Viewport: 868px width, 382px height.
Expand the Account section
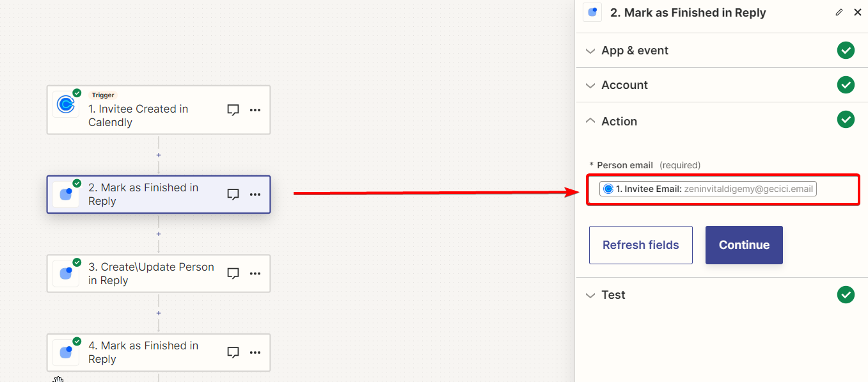(722, 85)
